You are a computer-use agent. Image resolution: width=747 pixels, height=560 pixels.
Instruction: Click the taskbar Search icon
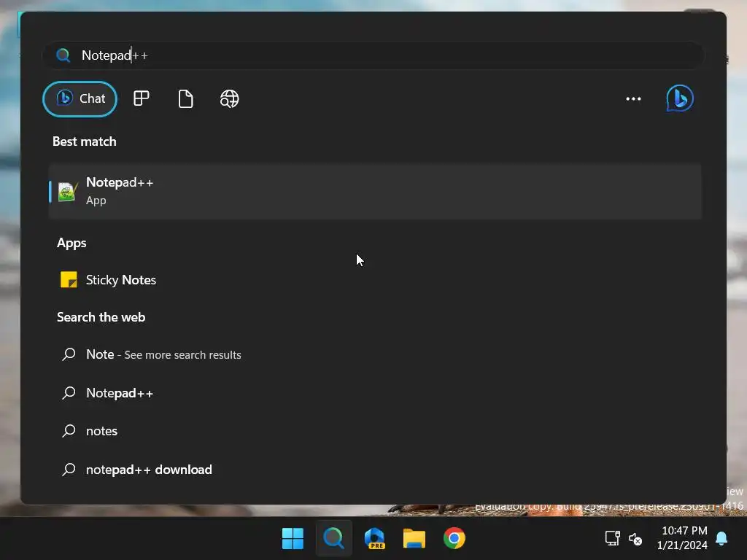click(333, 539)
